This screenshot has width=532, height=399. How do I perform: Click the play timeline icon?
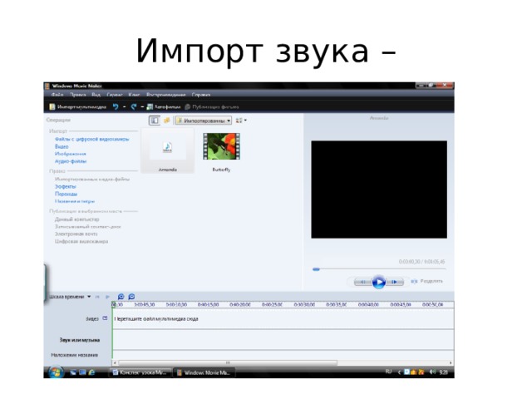pyautogui.click(x=107, y=297)
